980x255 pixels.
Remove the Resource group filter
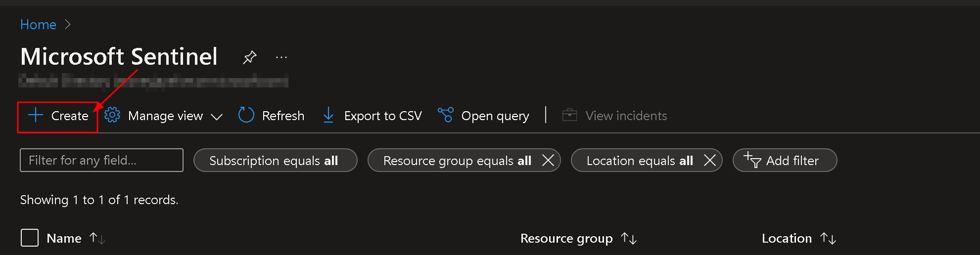[x=548, y=160]
